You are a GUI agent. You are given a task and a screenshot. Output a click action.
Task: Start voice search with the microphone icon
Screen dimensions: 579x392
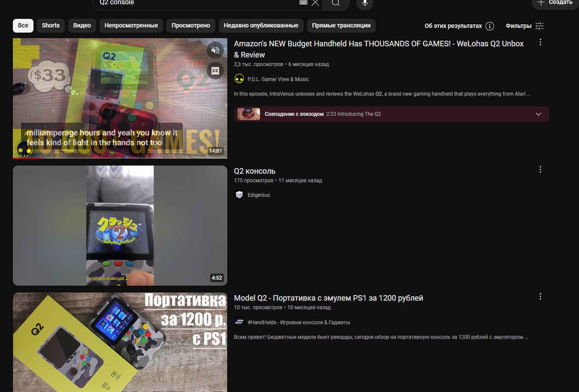point(365,3)
